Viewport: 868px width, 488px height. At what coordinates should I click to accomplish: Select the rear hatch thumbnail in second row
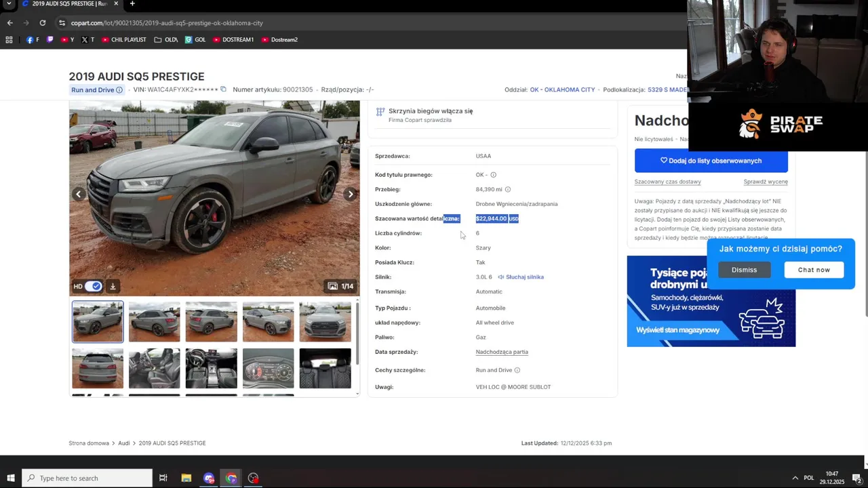pyautogui.click(x=98, y=368)
